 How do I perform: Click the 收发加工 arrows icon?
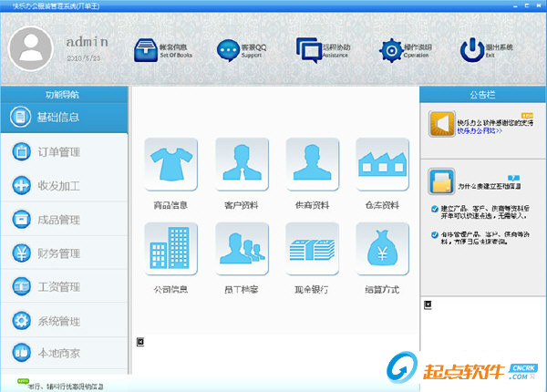[21, 185]
